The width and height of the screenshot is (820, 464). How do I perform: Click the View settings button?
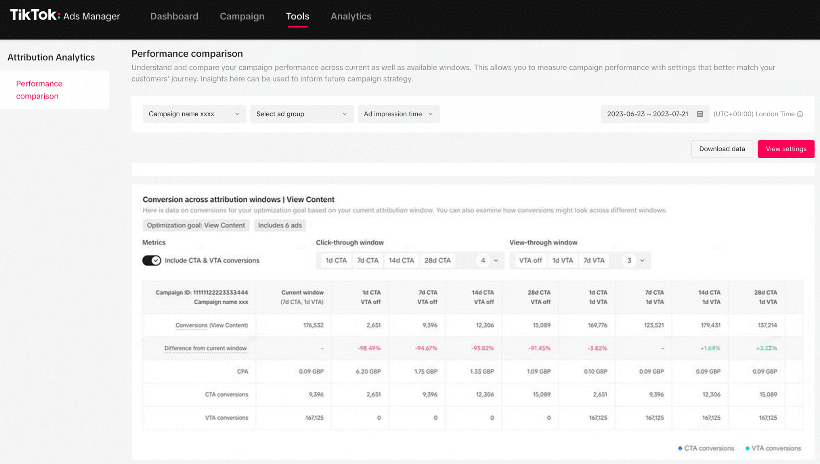785,148
